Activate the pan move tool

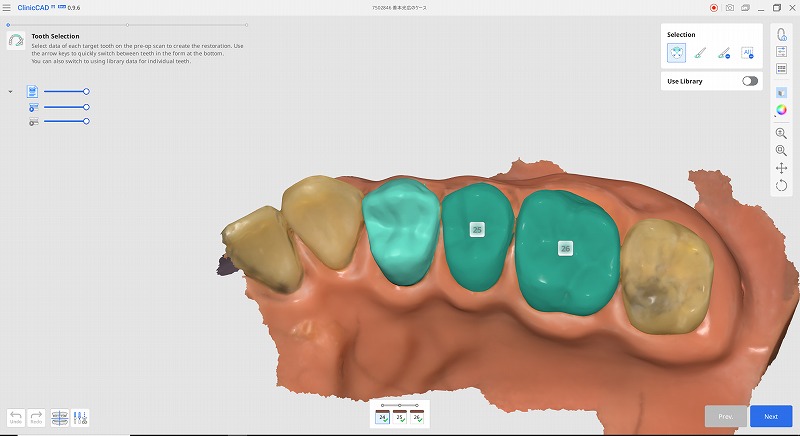pos(781,168)
